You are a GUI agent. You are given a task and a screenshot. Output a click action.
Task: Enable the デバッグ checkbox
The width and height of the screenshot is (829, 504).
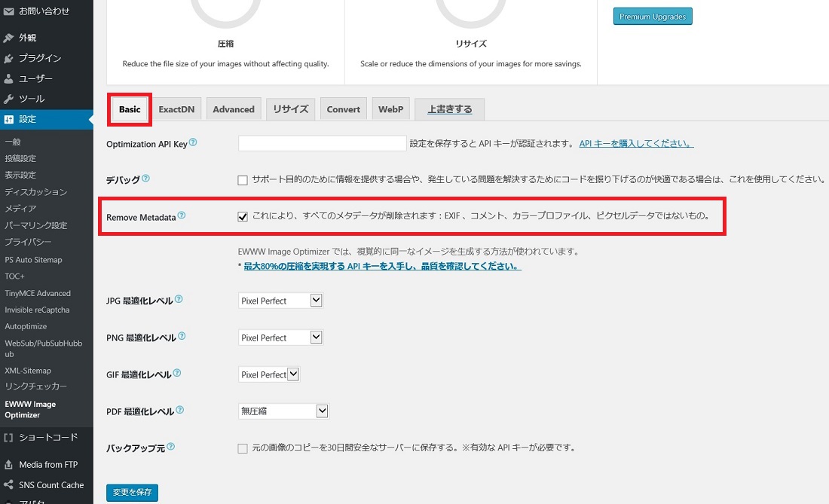click(x=243, y=180)
